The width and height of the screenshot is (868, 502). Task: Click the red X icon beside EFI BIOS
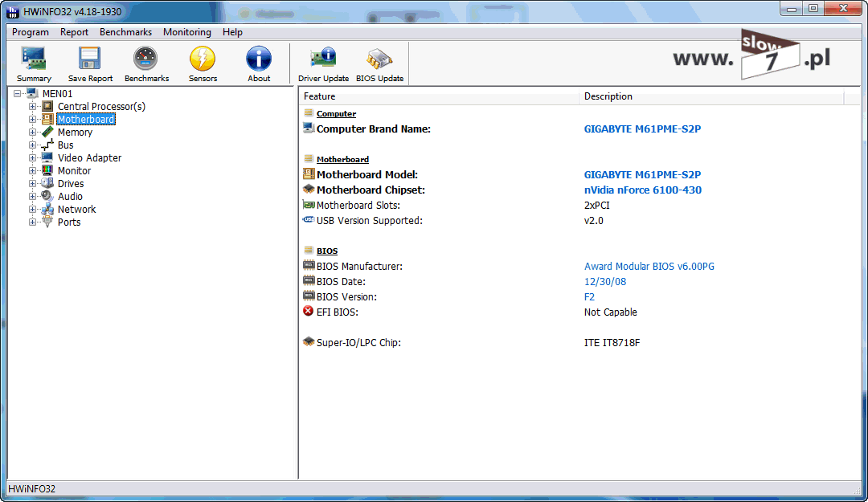point(309,312)
